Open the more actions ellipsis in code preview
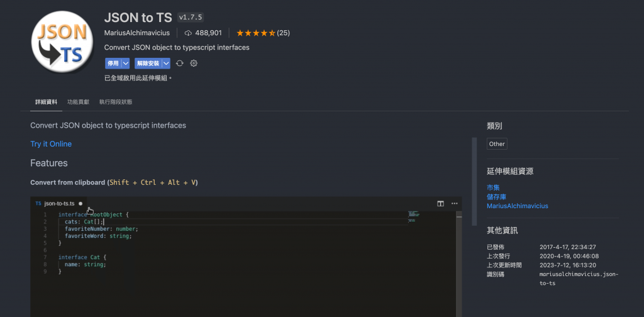Screen dimensions: 644x317 (x=454, y=203)
